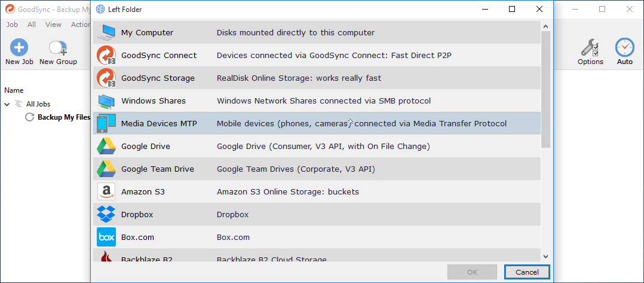
Task: Choose Google Team Drive entry
Action: pos(158,169)
